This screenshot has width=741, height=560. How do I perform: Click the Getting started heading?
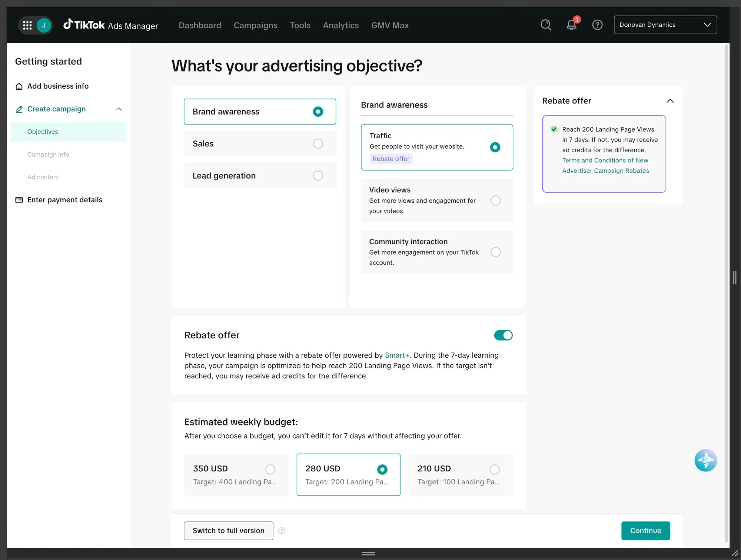[48, 62]
